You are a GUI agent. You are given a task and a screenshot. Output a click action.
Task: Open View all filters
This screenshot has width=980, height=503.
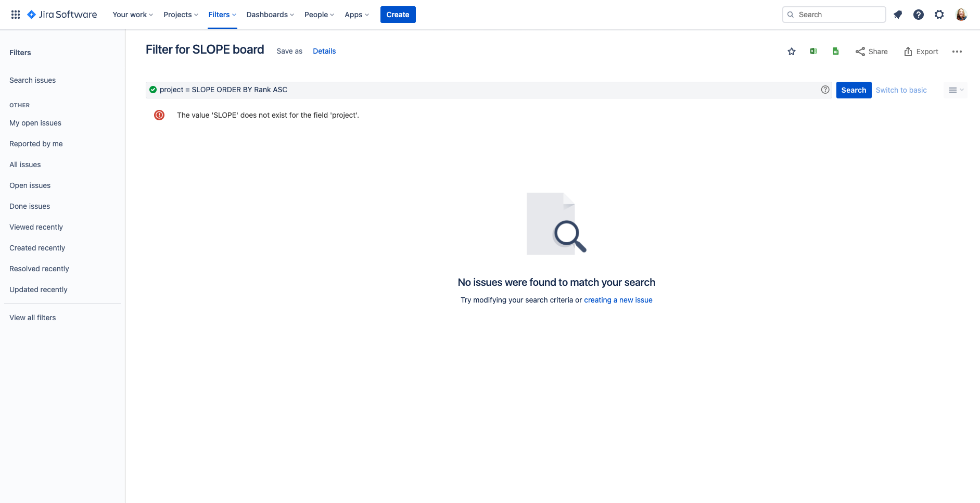[32, 318]
